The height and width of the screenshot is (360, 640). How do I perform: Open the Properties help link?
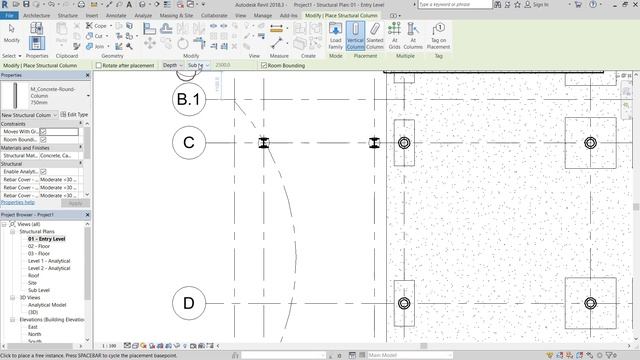[x=18, y=202]
